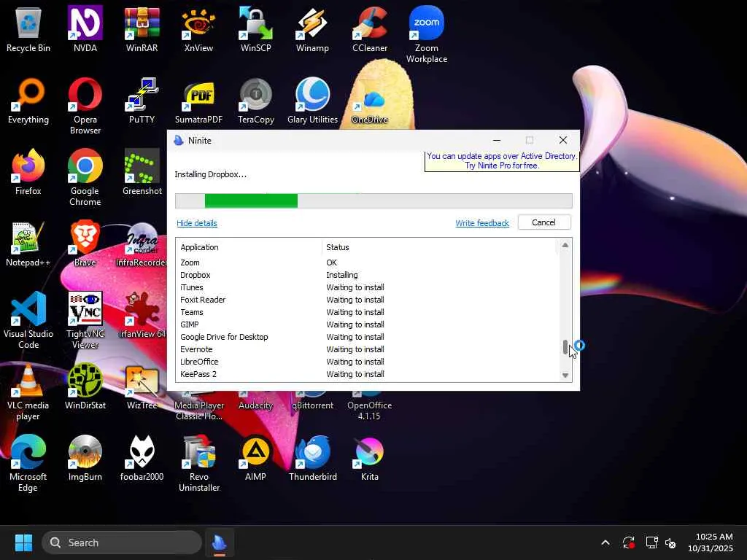
Task: Select the Dropbox row in the list
Action: pyautogui.click(x=367, y=275)
